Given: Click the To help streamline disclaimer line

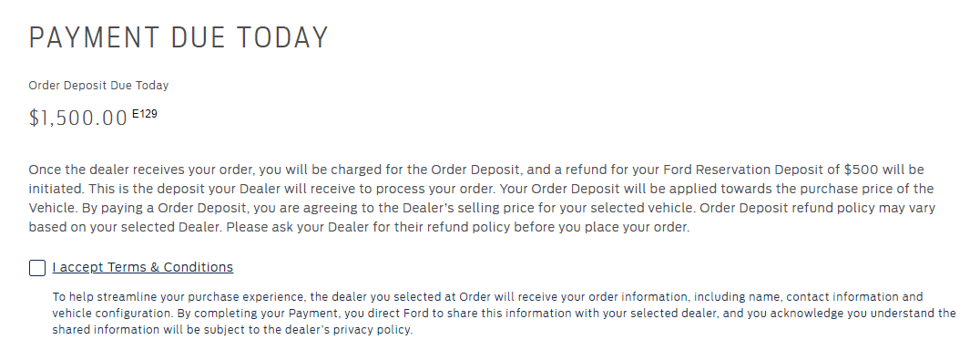Looking at the screenshot, I should (x=487, y=297).
